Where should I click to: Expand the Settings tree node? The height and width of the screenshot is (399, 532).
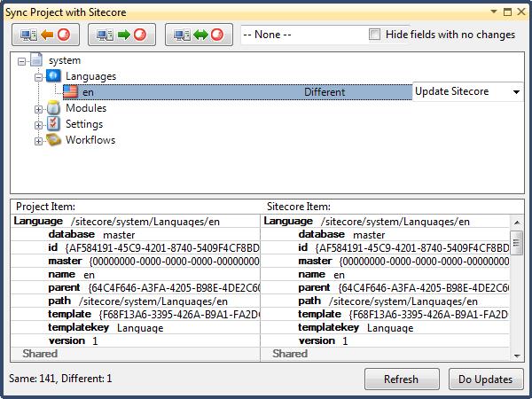coord(38,125)
